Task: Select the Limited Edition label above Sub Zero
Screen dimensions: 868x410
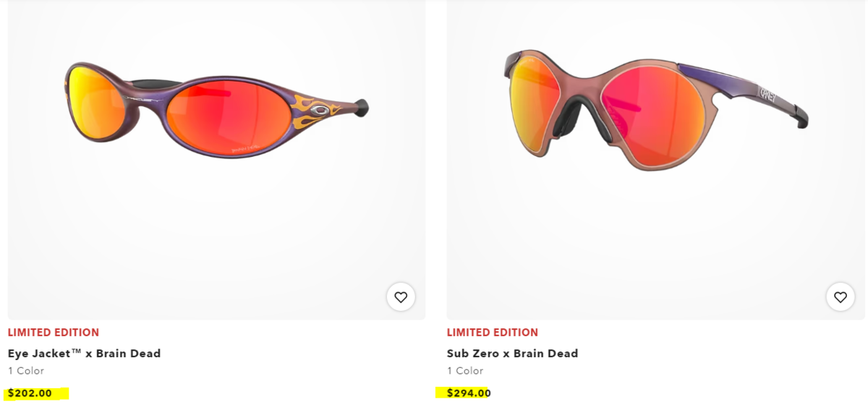Action: (x=493, y=333)
